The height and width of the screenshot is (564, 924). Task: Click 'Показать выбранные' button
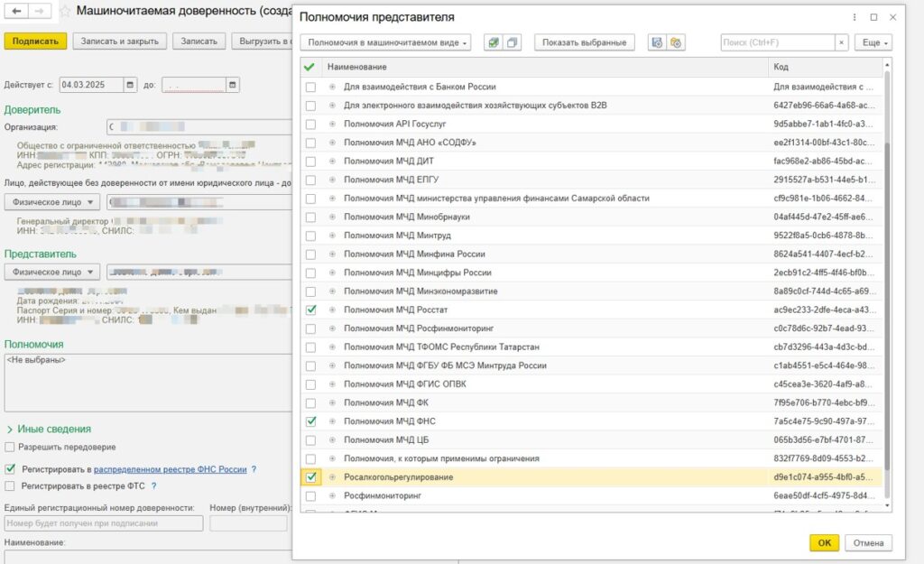click(x=584, y=42)
